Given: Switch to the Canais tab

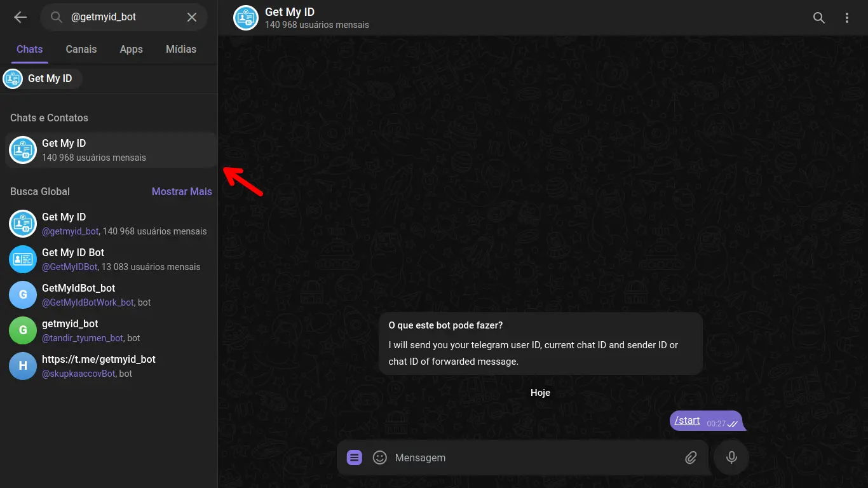Looking at the screenshot, I should pyautogui.click(x=81, y=49).
